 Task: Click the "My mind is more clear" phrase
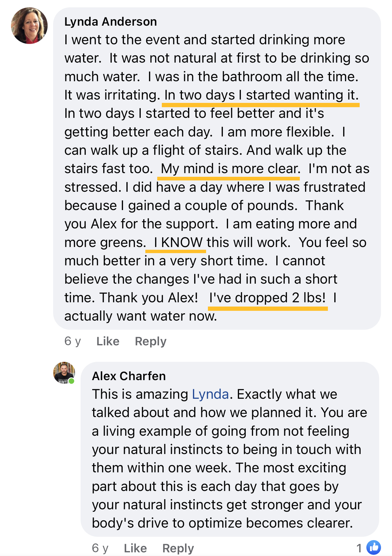(230, 169)
